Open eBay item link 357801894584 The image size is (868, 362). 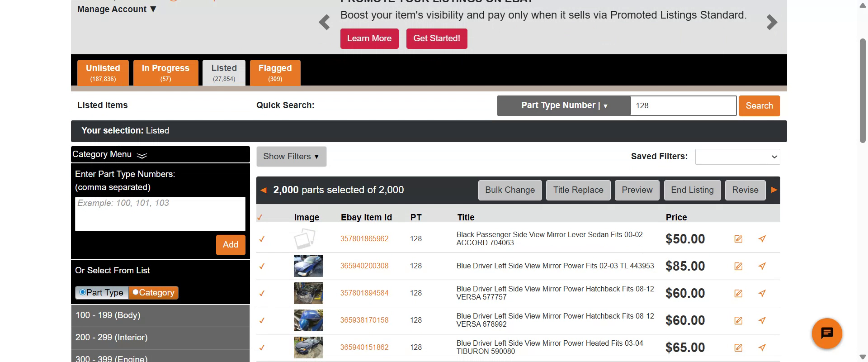click(x=364, y=293)
